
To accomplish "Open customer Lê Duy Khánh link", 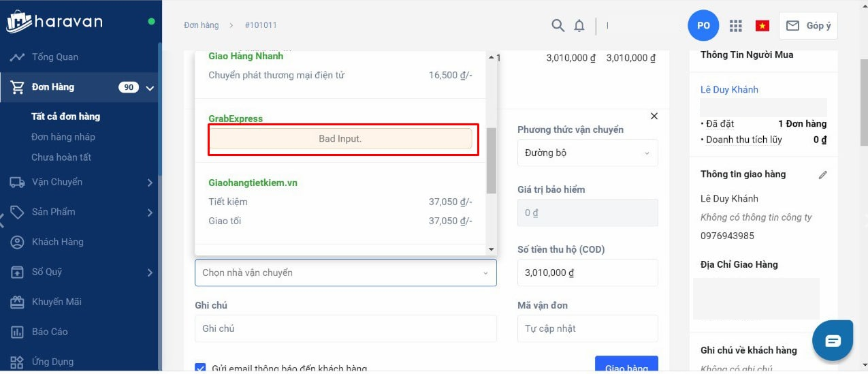I will point(729,89).
